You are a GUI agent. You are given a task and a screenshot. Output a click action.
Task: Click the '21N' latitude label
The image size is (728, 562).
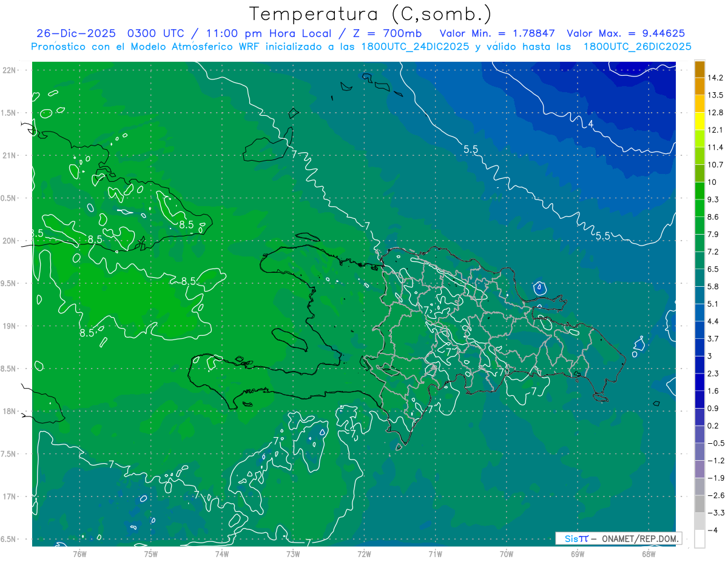(10, 156)
